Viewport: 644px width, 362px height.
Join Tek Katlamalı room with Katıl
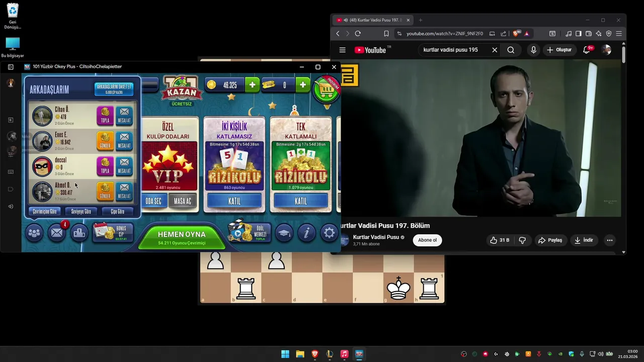click(x=301, y=201)
